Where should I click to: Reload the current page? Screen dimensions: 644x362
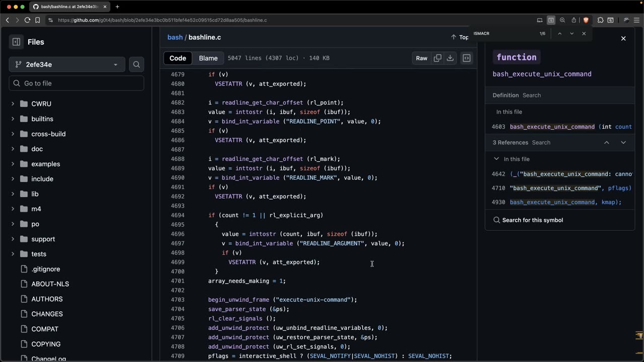click(27, 20)
